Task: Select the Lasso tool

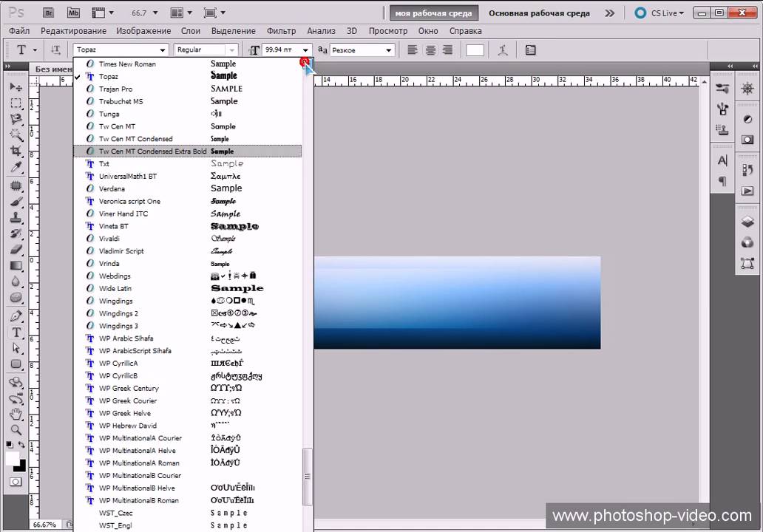Action: [x=16, y=119]
